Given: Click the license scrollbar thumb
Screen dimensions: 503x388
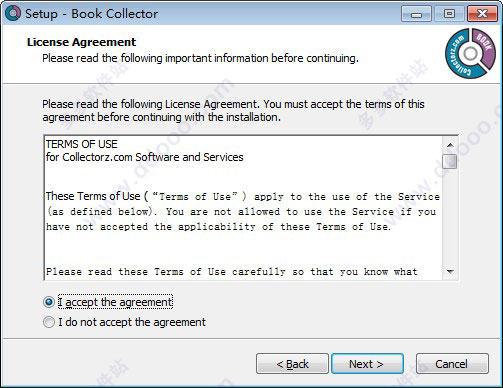Looking at the screenshot, I should pos(450,161).
